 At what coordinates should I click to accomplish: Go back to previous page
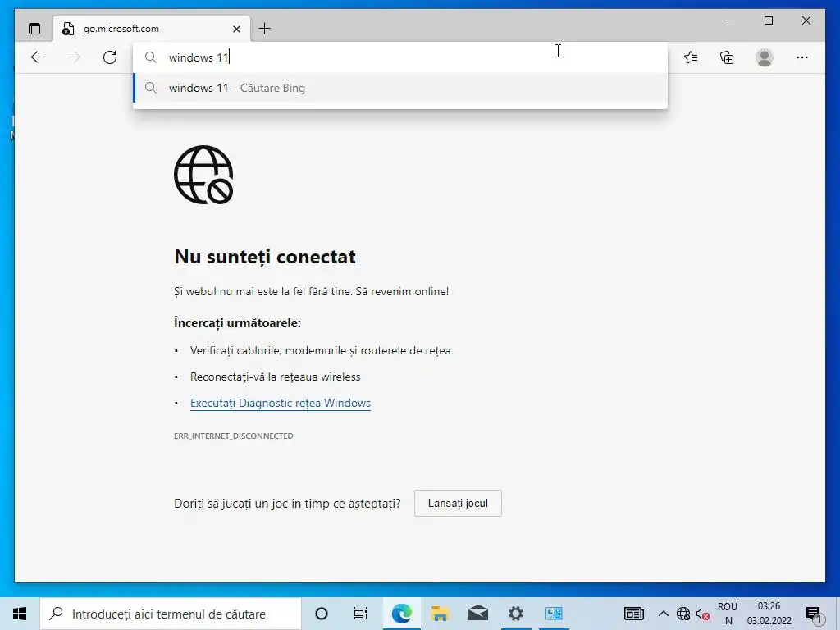point(38,57)
